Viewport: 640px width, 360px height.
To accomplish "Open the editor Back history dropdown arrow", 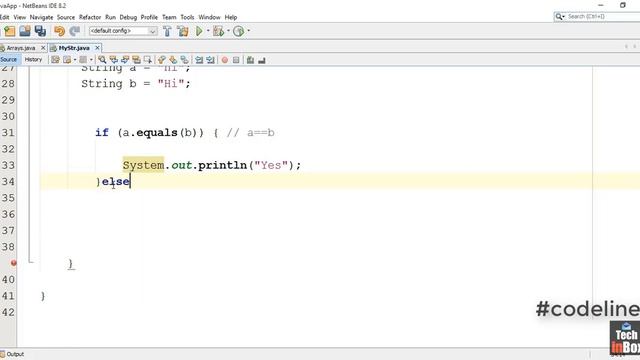I will [75, 60].
